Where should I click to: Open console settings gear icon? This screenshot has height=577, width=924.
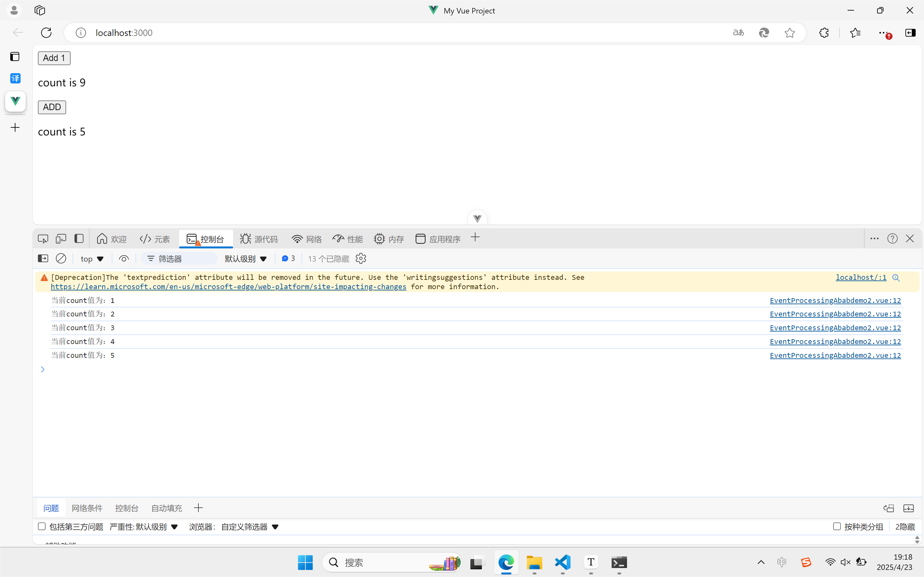(361, 259)
